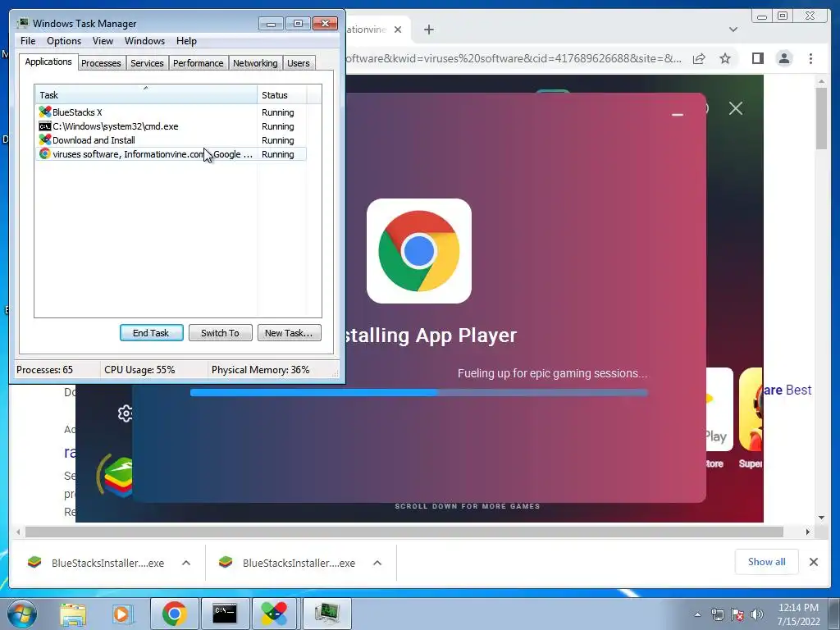The height and width of the screenshot is (630, 840).
Task: Open the Chrome profile avatar icon
Action: [784, 58]
